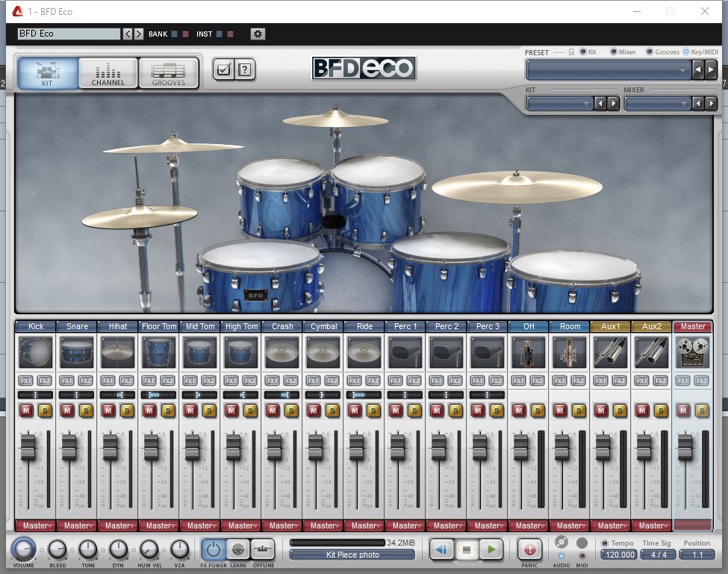728x574 pixels.
Task: Toggle the preset lock icon
Action: pos(571,52)
